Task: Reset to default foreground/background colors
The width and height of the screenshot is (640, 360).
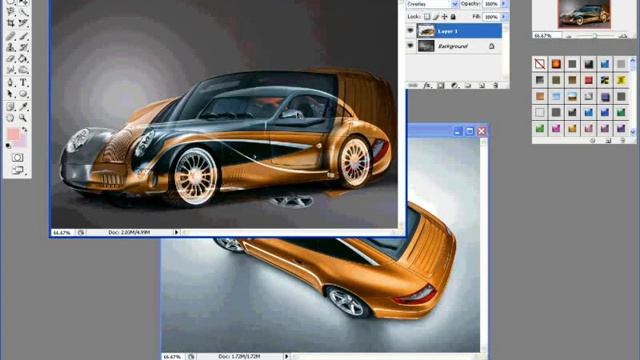Action: pyautogui.click(x=8, y=146)
